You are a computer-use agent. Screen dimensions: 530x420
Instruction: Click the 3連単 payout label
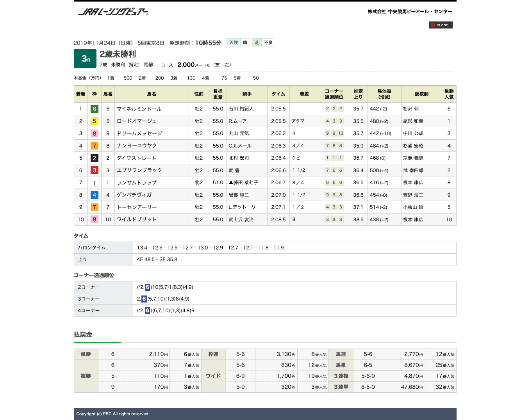[341, 387]
